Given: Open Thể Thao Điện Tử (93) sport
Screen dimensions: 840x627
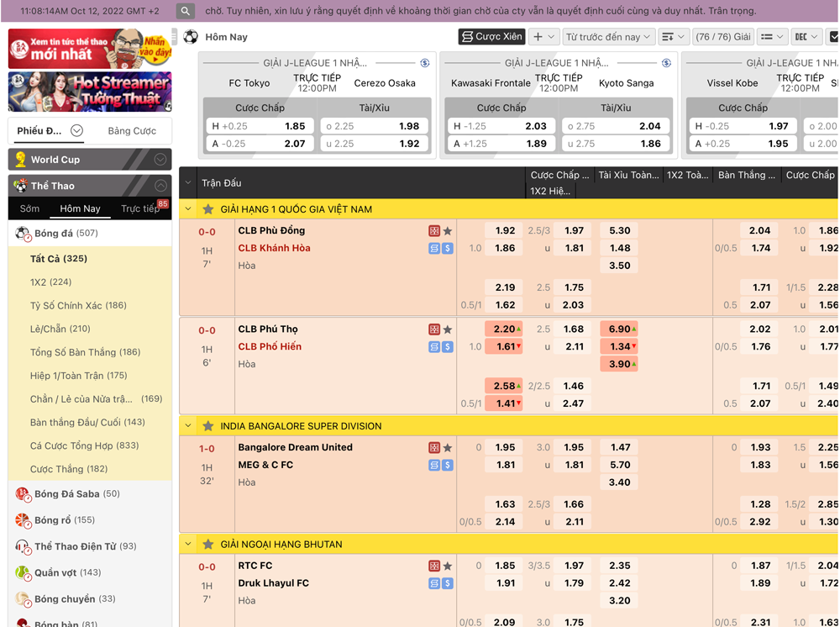Looking at the screenshot, I should (90, 546).
